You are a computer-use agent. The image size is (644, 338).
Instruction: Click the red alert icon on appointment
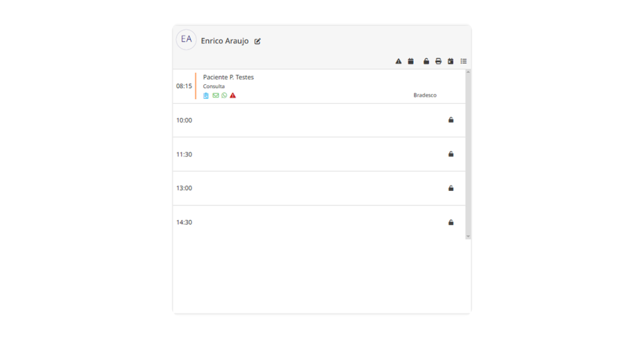click(233, 95)
